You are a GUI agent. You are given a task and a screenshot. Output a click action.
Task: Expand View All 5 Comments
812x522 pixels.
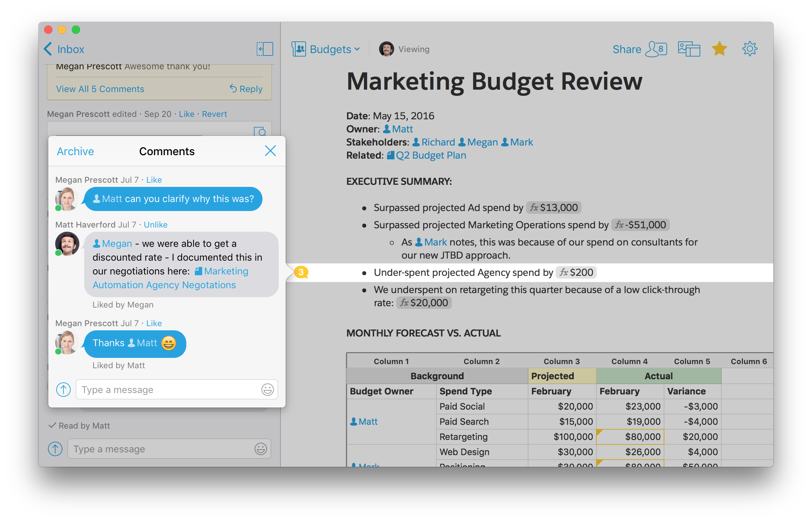pos(100,89)
